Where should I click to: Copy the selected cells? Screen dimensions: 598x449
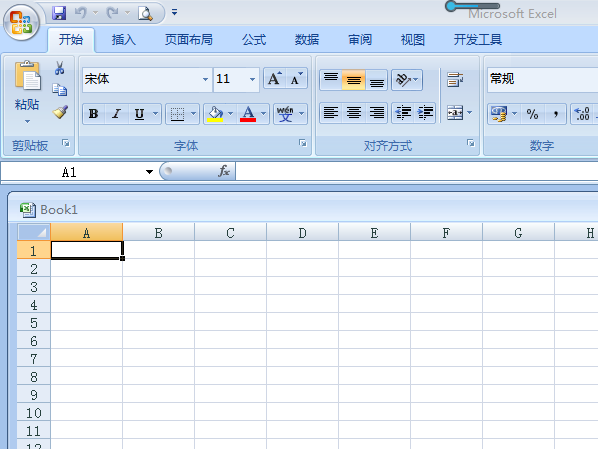click(59, 90)
